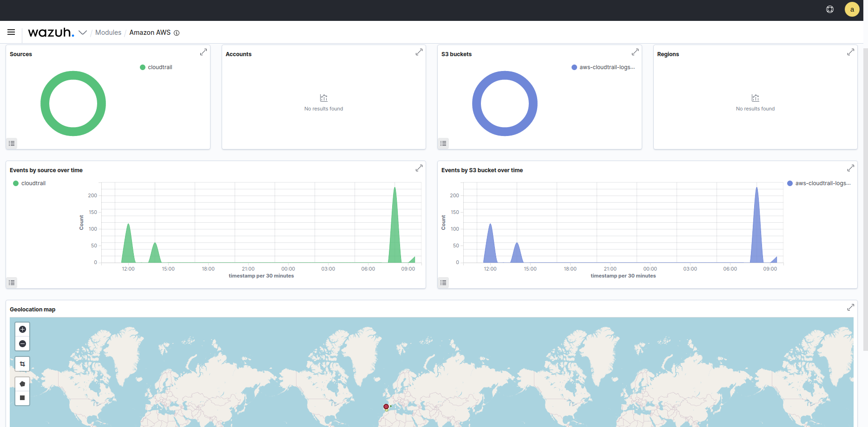Click the red marker on the Geolocation map
This screenshot has width=868, height=427.
386,406
